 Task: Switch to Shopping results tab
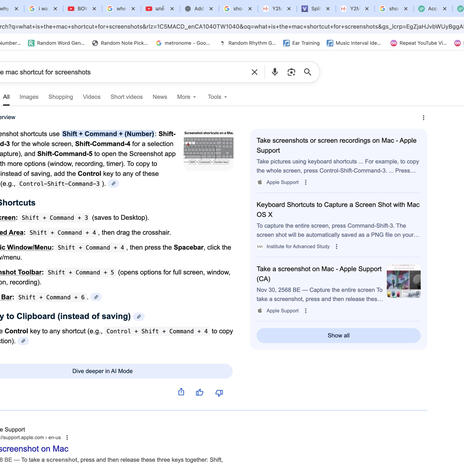pyautogui.click(x=61, y=97)
